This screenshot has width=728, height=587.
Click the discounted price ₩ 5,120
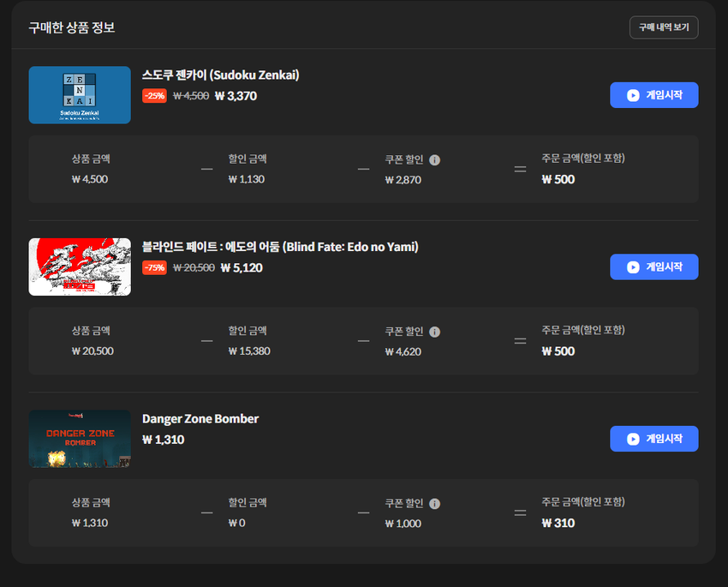click(x=242, y=268)
